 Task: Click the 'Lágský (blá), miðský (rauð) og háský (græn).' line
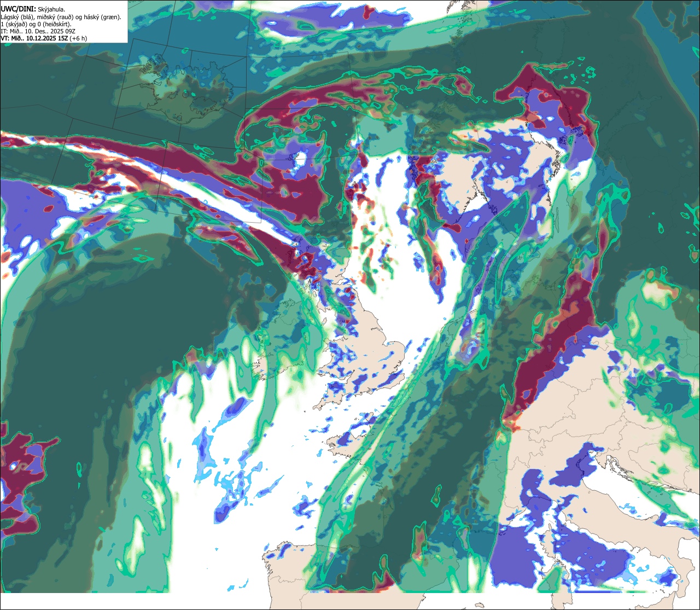[61, 17]
